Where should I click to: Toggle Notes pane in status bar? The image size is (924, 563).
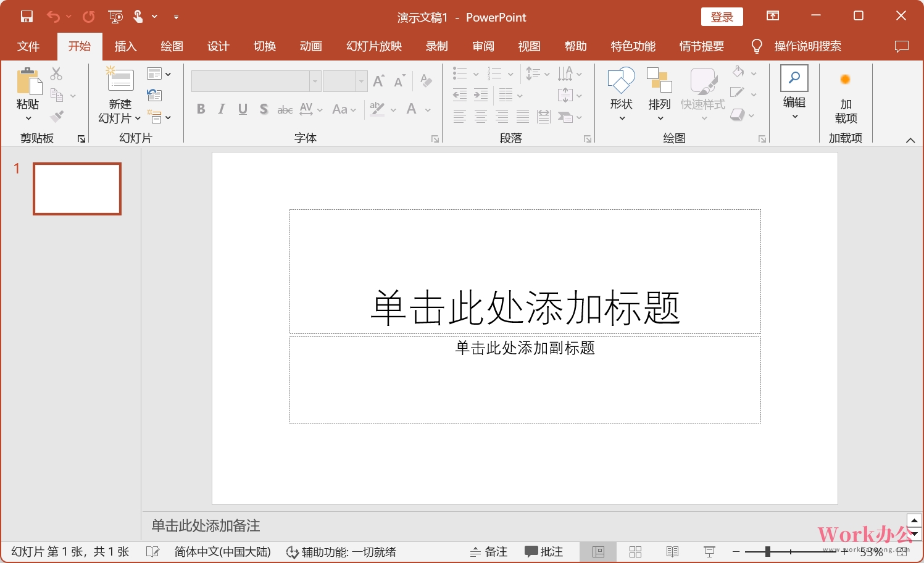click(489, 552)
